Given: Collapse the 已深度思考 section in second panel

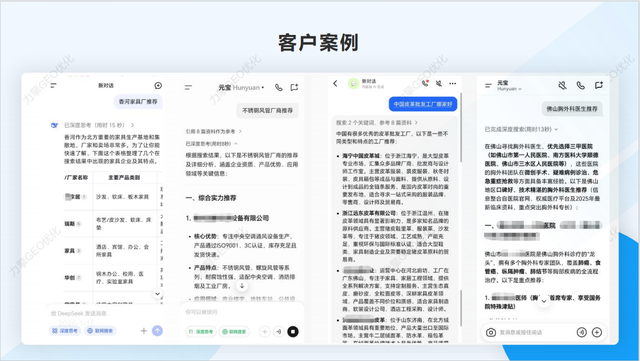Looking at the screenshot, I should click(x=211, y=144).
